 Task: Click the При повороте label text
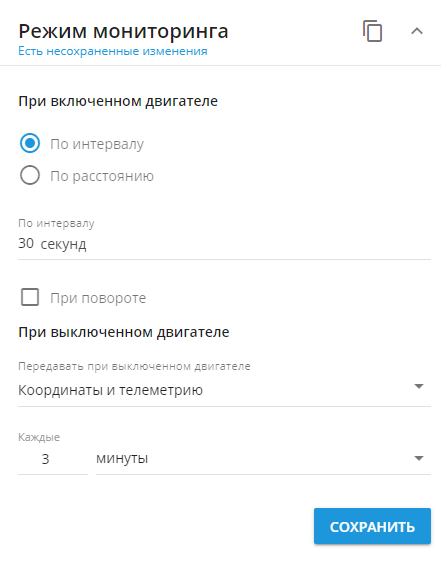[x=98, y=298]
